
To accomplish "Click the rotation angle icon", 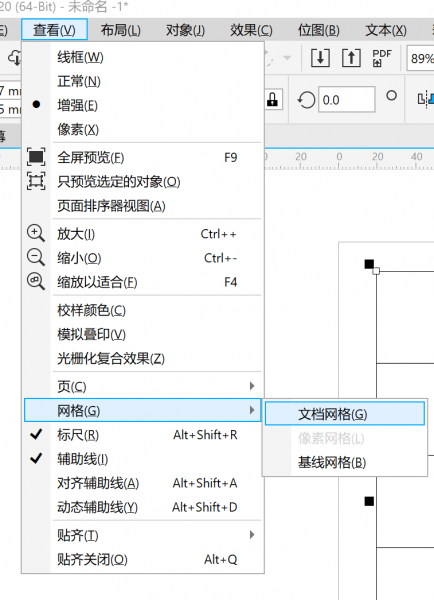I will pyautogui.click(x=306, y=100).
